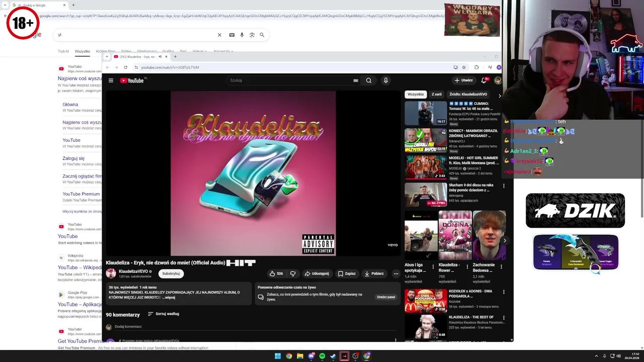Open CUMINO: Tomasz W. video thumbnail

(x=426, y=113)
